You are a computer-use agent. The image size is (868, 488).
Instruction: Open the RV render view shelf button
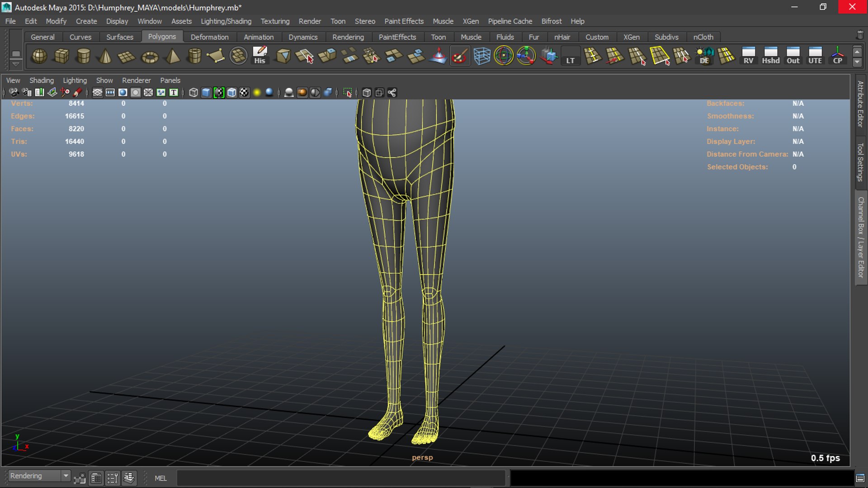(x=749, y=56)
